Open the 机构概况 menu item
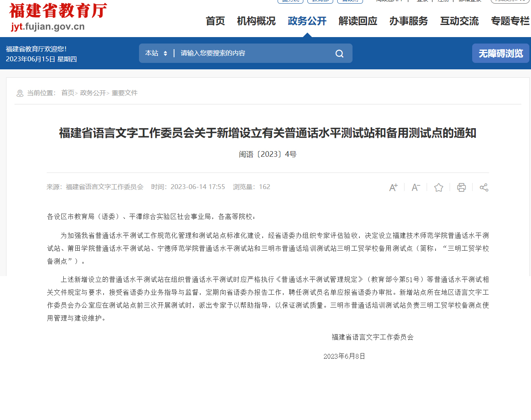 click(x=256, y=21)
